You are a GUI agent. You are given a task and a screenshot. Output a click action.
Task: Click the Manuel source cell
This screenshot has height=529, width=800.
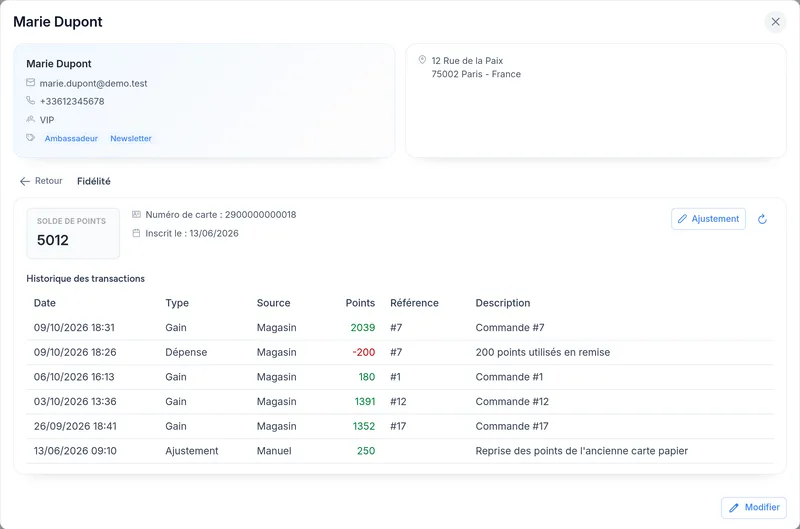274,451
